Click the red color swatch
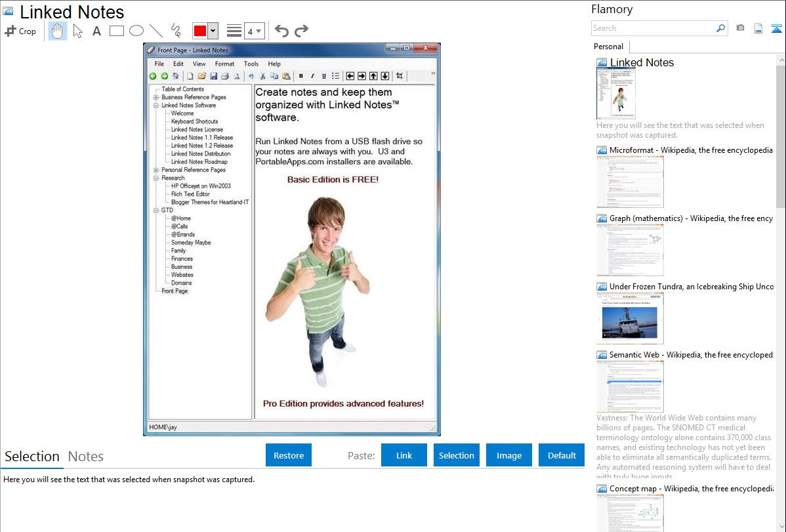 pos(200,31)
